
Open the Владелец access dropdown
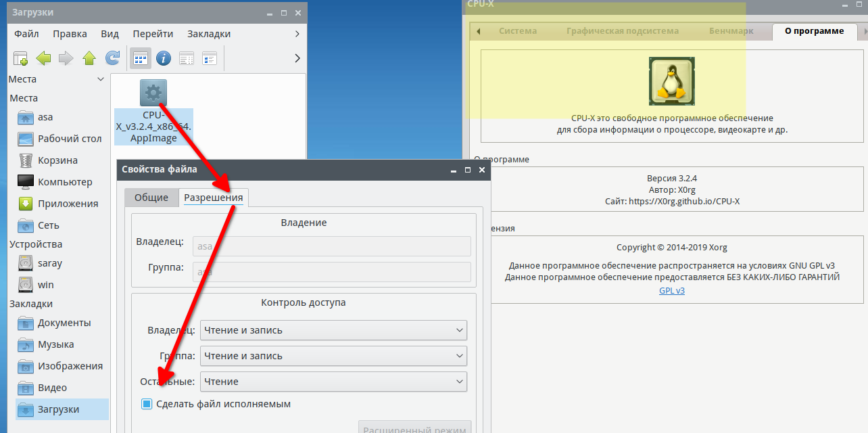[x=333, y=330]
